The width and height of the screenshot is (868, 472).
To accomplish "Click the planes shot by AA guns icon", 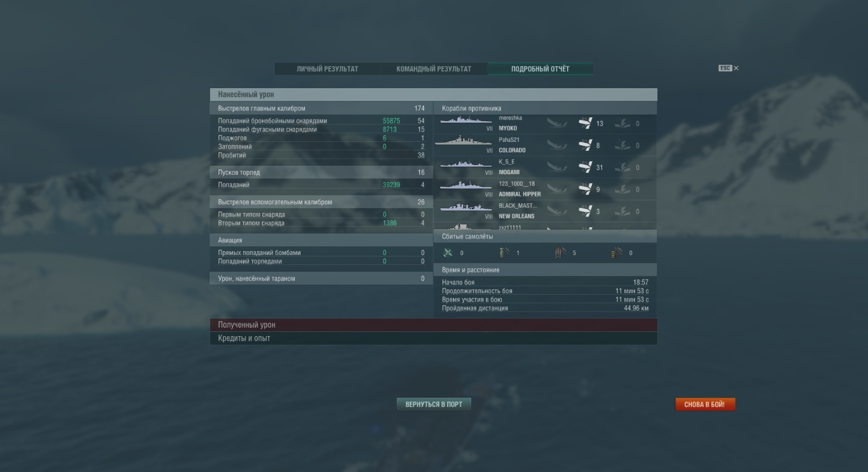I will (x=617, y=253).
